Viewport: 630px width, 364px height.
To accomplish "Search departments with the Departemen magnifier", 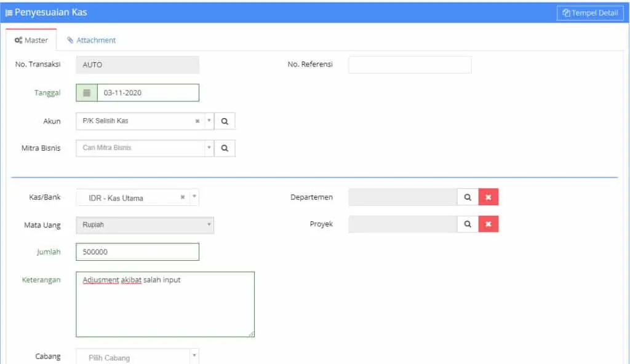I will point(468,197).
